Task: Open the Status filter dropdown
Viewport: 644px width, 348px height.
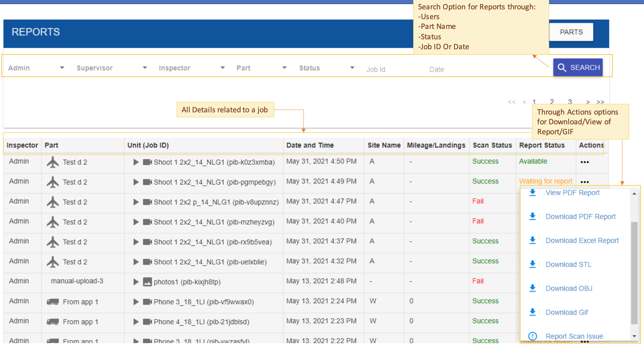Action: 327,68
